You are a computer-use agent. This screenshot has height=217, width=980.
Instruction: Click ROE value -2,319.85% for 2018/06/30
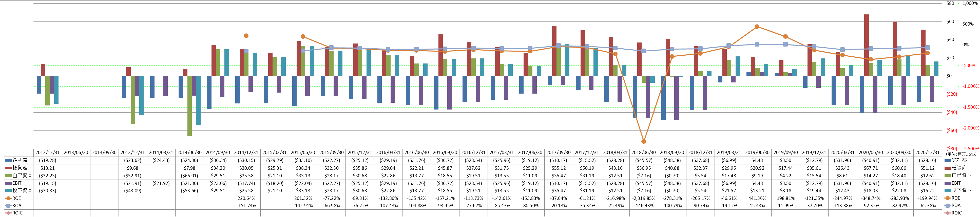pos(644,198)
